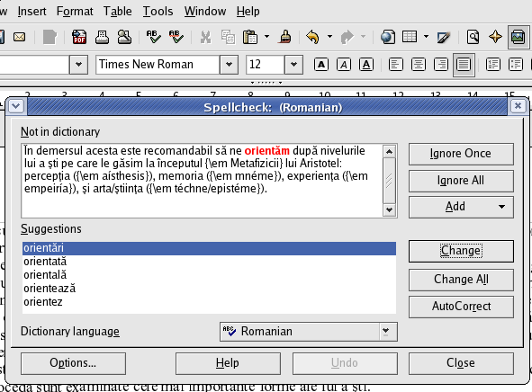This screenshot has width=532, height=392.
Task: Click the Redo arrow icon
Action: [347, 37]
